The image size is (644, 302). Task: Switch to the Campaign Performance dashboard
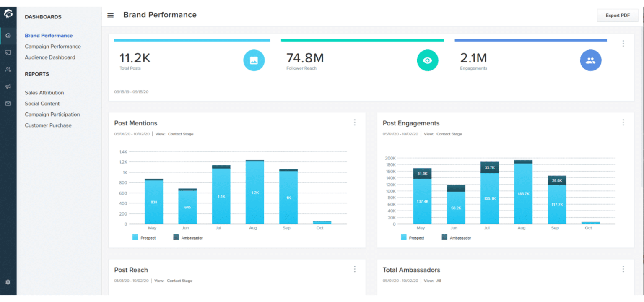52,46
